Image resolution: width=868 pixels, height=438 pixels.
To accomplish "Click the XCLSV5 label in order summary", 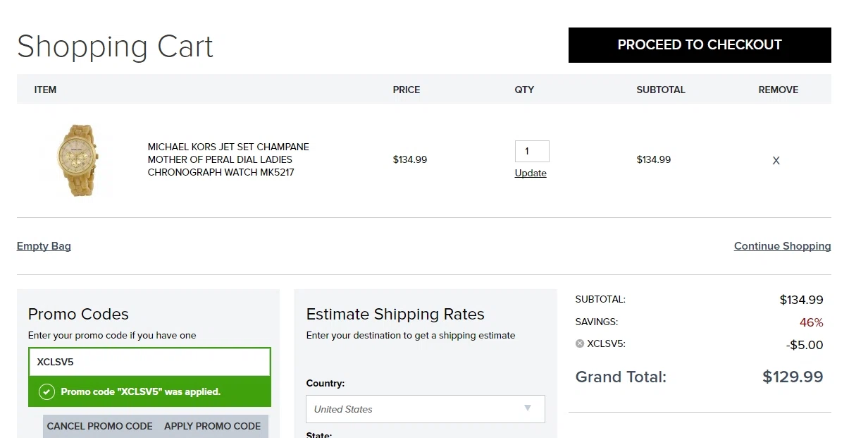I will [606, 344].
